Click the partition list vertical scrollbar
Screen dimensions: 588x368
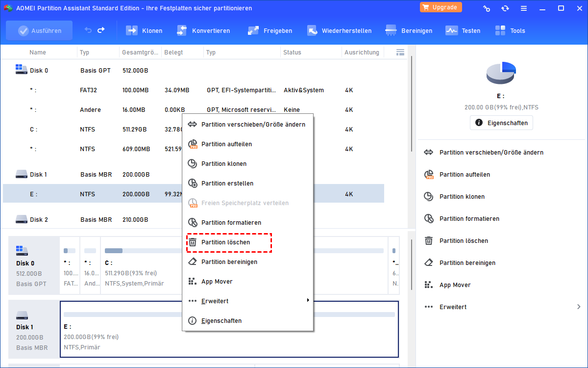coord(412,103)
